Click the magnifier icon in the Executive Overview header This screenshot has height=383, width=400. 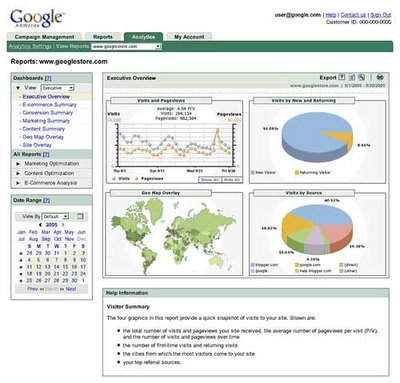[x=361, y=77]
